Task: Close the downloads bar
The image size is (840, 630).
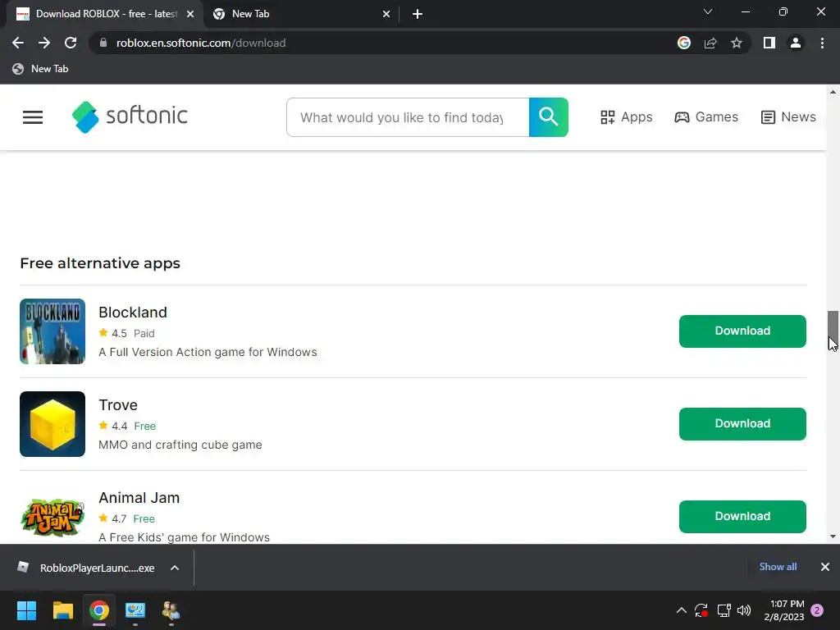Action: point(825,567)
